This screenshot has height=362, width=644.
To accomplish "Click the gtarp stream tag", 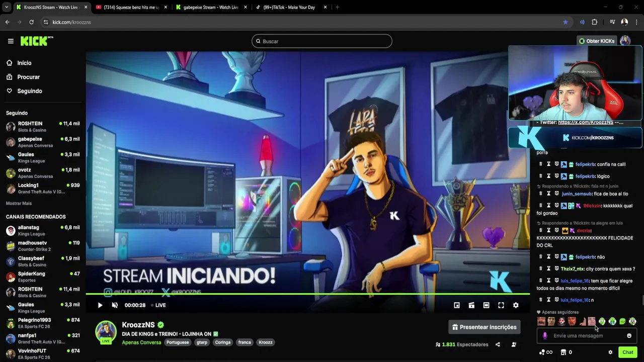I will [x=202, y=342].
